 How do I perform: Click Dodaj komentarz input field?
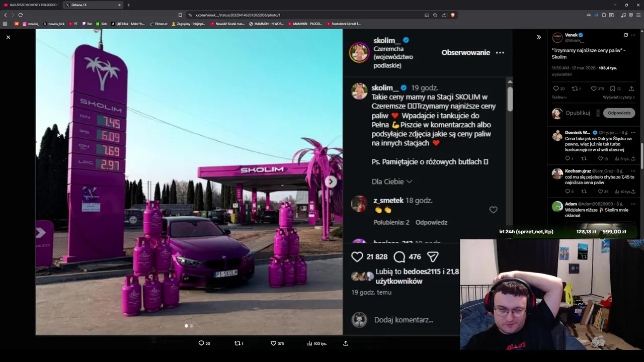point(404,320)
